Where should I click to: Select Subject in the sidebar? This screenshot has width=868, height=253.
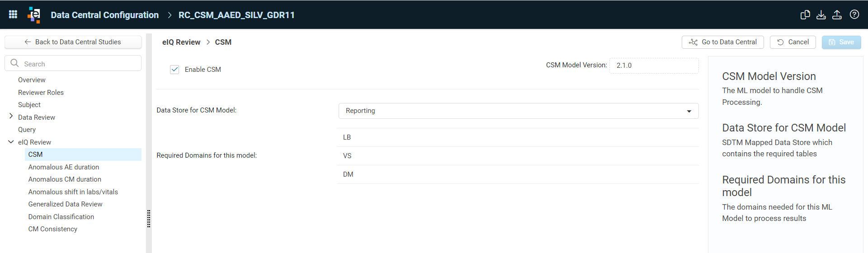click(29, 105)
